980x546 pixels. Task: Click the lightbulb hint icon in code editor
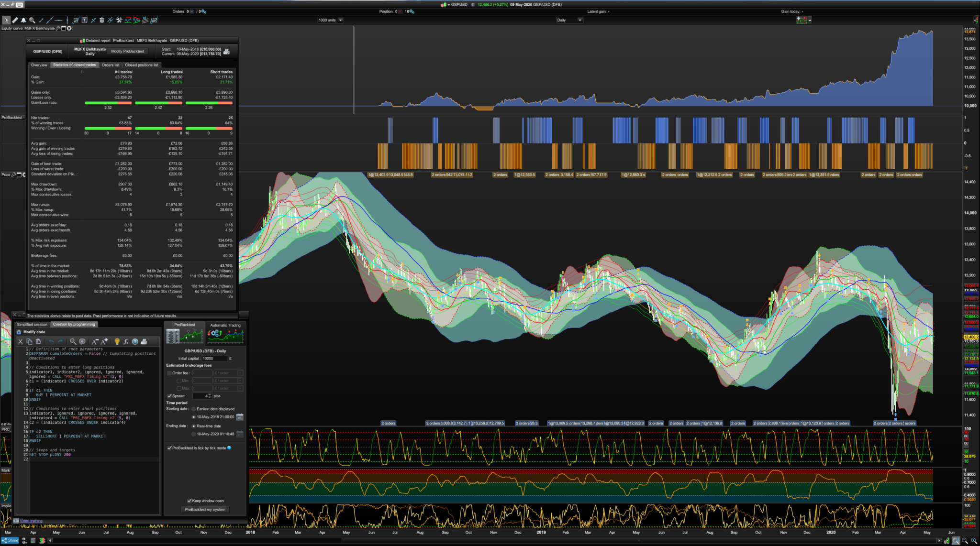pyautogui.click(x=117, y=342)
